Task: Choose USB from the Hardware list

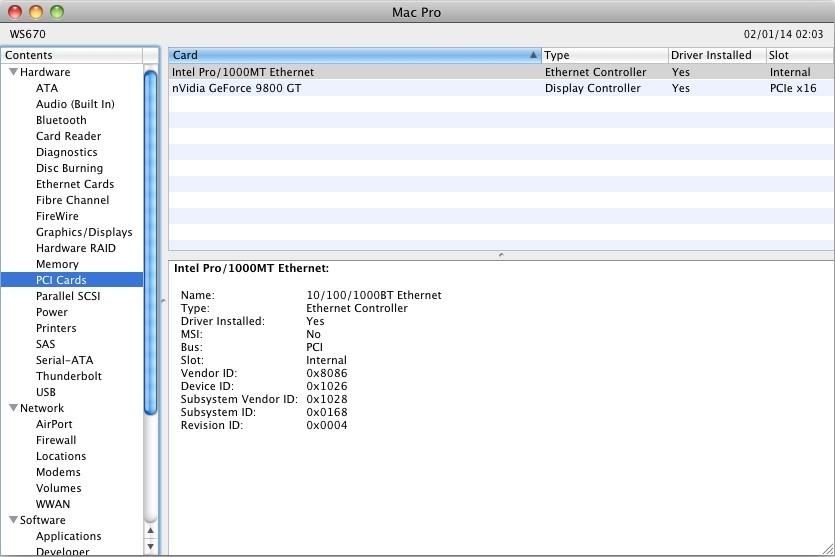Action: [46, 392]
